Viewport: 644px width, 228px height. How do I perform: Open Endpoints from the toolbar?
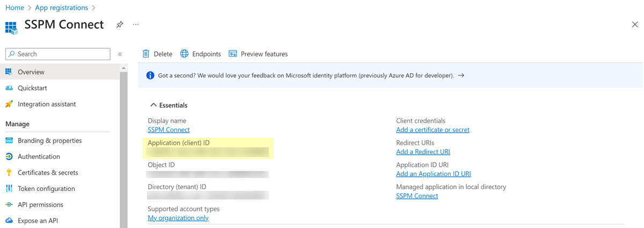(201, 54)
